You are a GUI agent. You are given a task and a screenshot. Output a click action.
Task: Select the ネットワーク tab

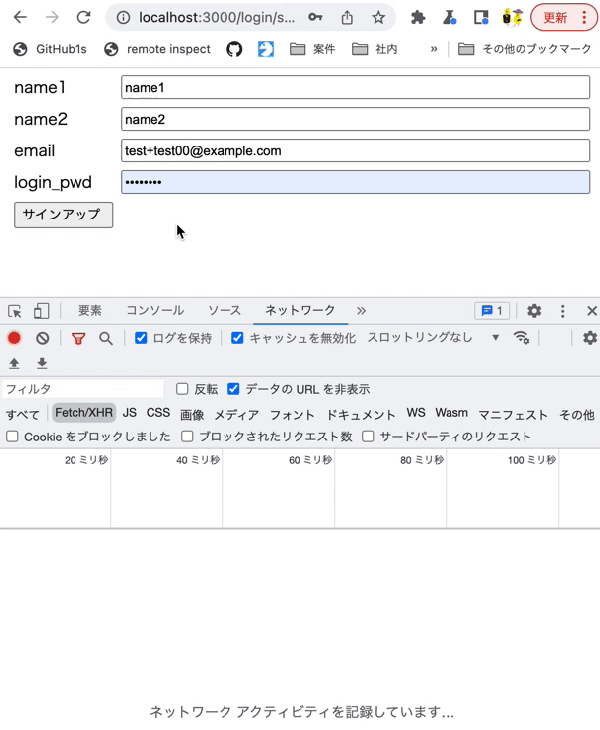click(300, 311)
